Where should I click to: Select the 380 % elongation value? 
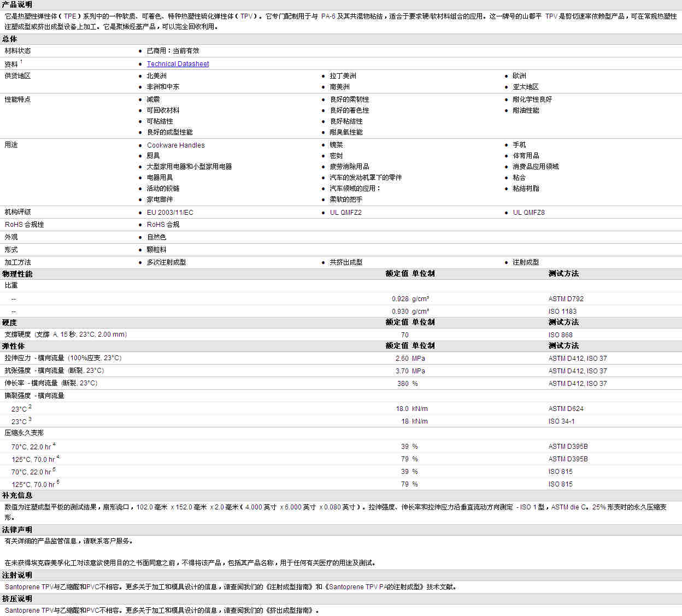tap(408, 384)
